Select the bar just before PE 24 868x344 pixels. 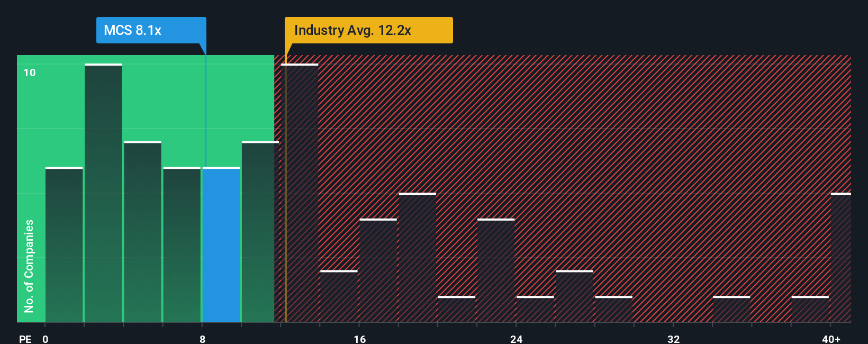(x=496, y=270)
